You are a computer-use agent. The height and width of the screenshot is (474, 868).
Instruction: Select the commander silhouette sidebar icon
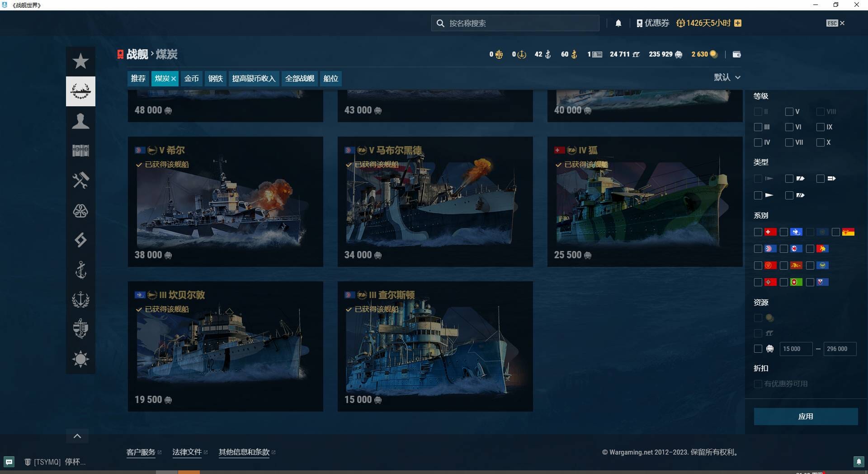click(80, 121)
